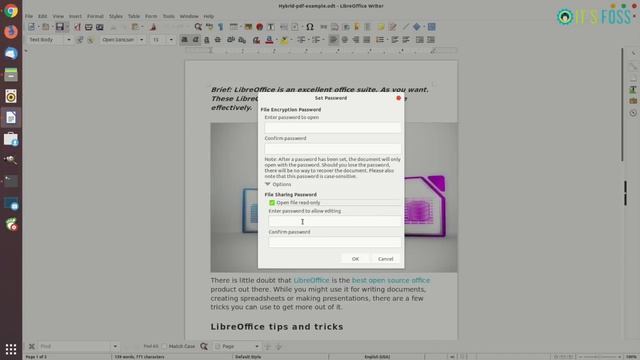The width and height of the screenshot is (640, 360).
Task: Click the Basic Shapes diamond icon
Action: (x=417, y=27)
